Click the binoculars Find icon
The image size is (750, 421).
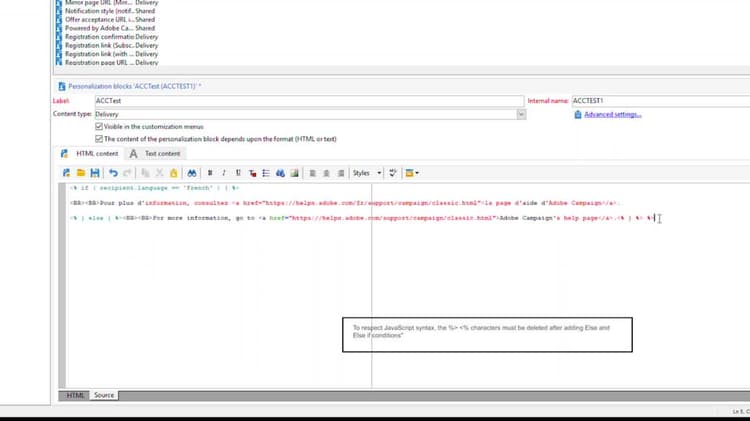tap(192, 173)
